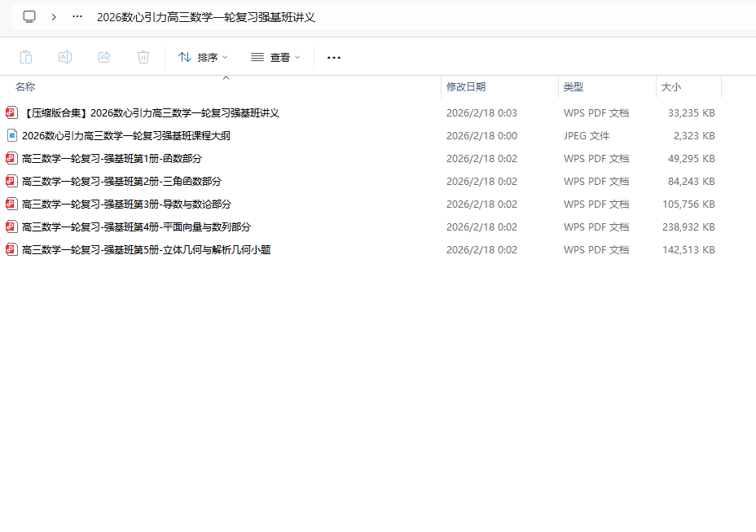Sort by the 名称 column header
This screenshot has width=756, height=532.
(25, 87)
